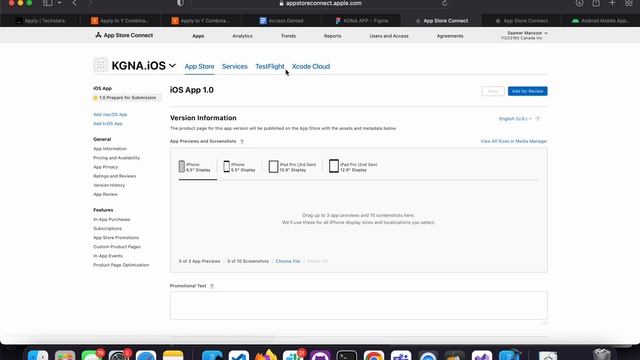Open Analytics in top navigation
The height and width of the screenshot is (360, 640).
point(242,36)
